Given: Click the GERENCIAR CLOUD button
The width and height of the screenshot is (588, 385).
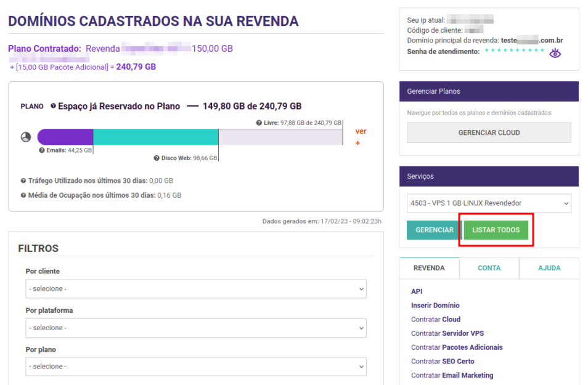Looking at the screenshot, I should [x=489, y=132].
